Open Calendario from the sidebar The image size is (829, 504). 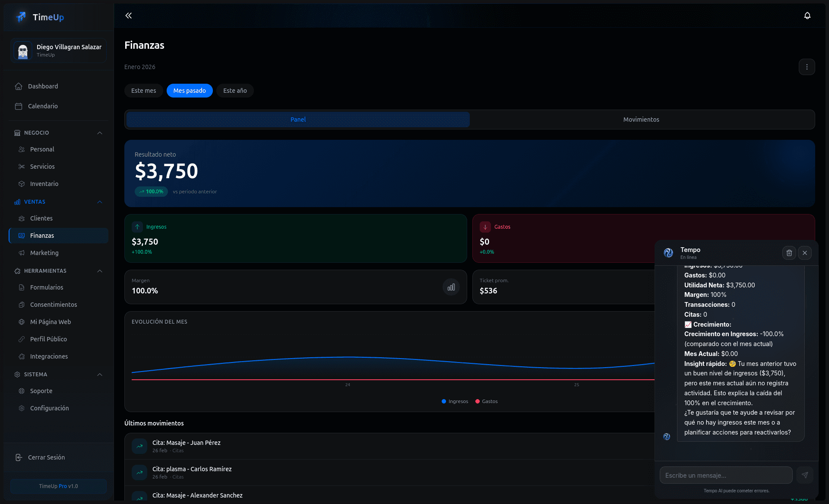coord(43,106)
